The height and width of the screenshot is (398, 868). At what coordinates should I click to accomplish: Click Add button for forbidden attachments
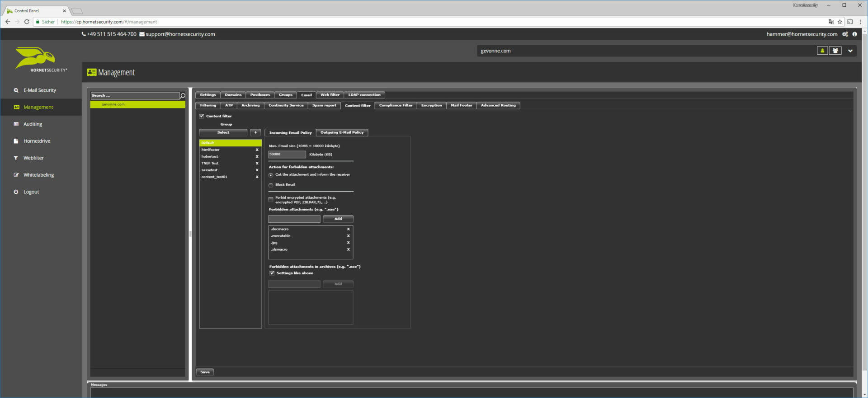pos(338,219)
